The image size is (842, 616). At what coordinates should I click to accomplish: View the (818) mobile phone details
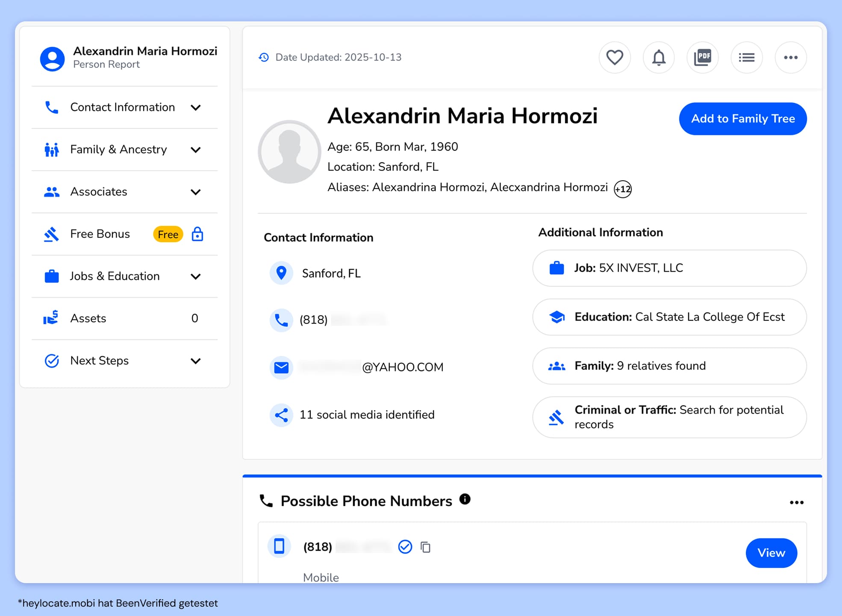point(771,553)
